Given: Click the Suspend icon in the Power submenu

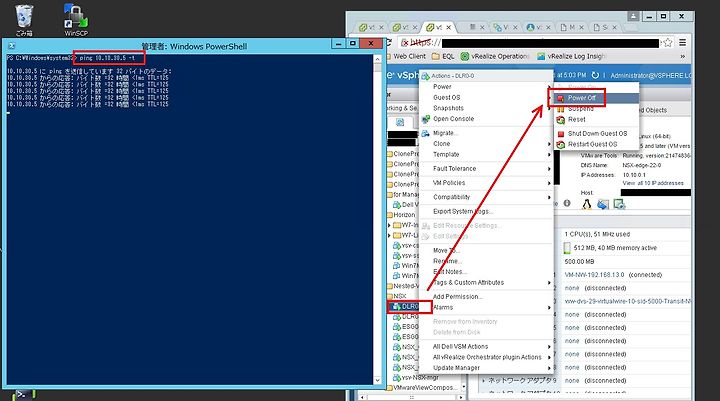Looking at the screenshot, I should (x=560, y=109).
